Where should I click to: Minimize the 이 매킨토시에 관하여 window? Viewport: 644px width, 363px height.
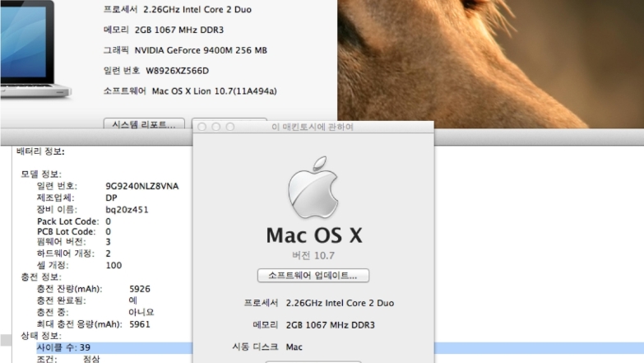pyautogui.click(x=216, y=128)
